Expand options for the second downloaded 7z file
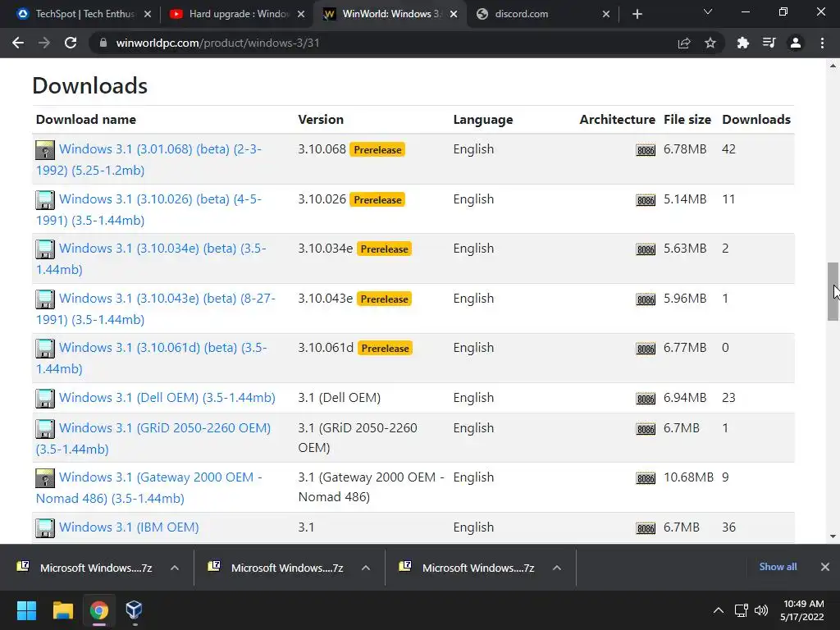This screenshot has width=840, height=630. point(366,568)
